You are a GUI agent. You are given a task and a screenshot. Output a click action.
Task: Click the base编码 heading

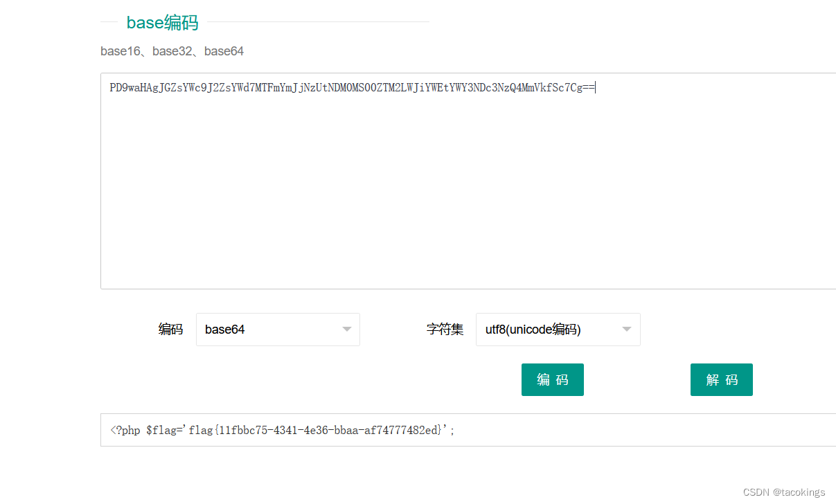[x=162, y=23]
